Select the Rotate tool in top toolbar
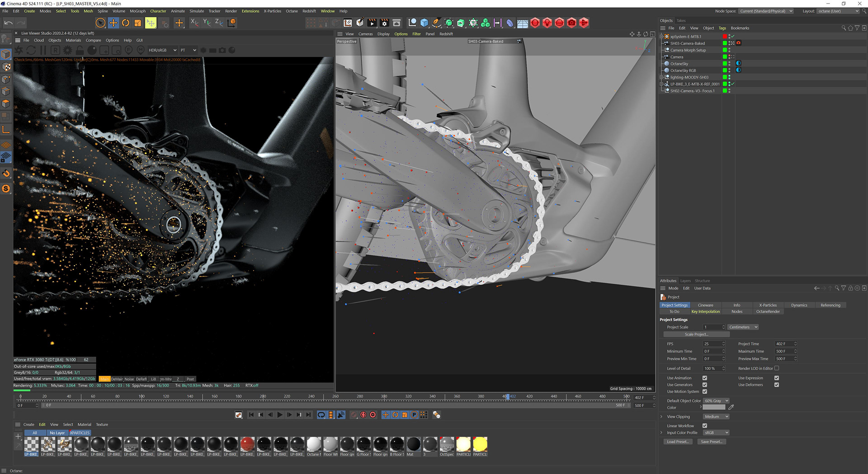The image size is (868, 474). [126, 23]
